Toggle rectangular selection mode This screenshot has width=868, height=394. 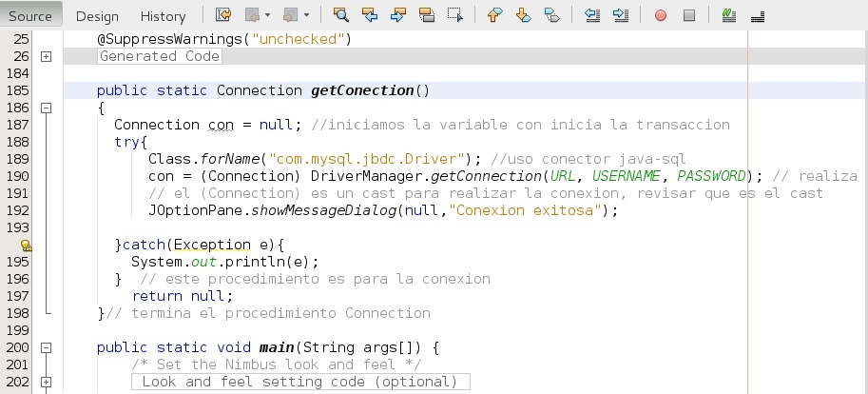tap(455, 15)
